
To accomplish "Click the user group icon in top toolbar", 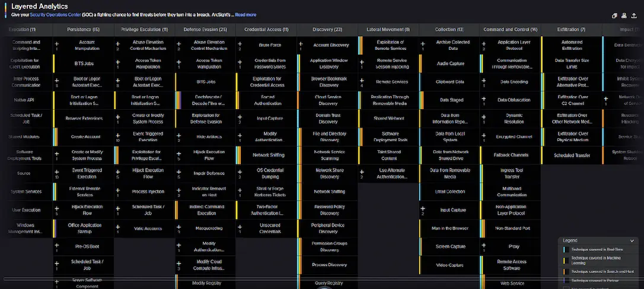I will click(623, 16).
